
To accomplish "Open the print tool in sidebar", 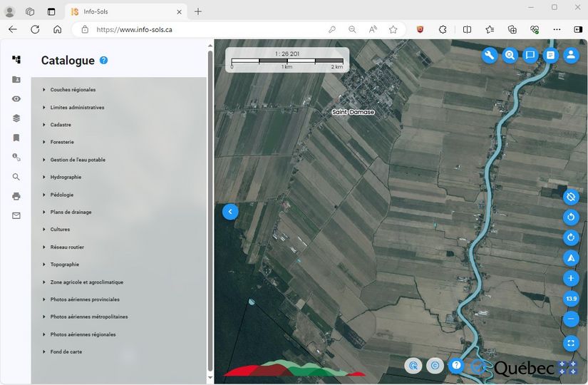I will (16, 196).
